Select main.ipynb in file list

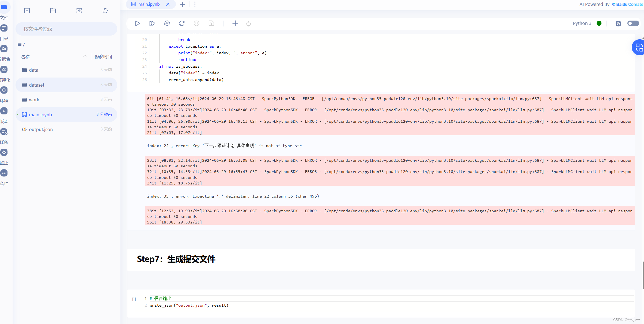(66, 114)
